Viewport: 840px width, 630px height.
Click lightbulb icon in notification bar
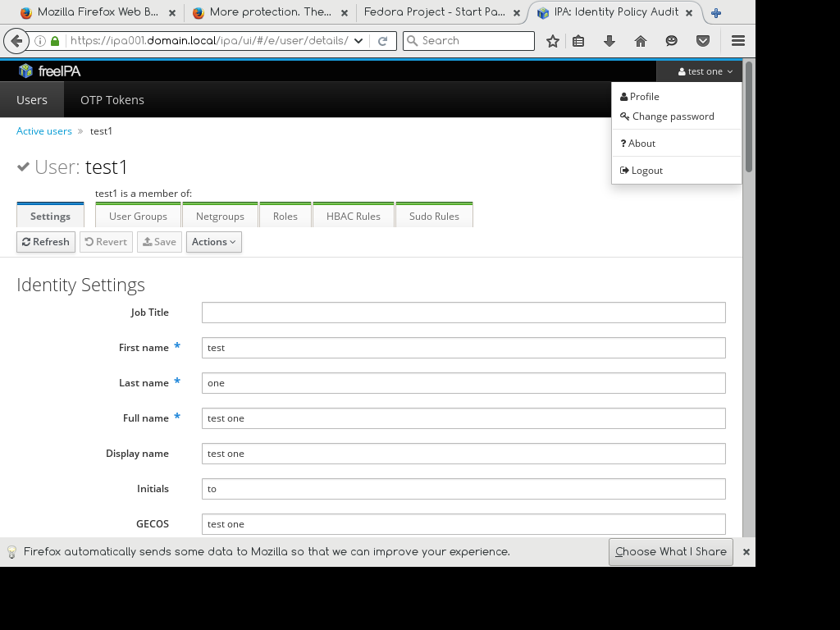click(x=11, y=552)
